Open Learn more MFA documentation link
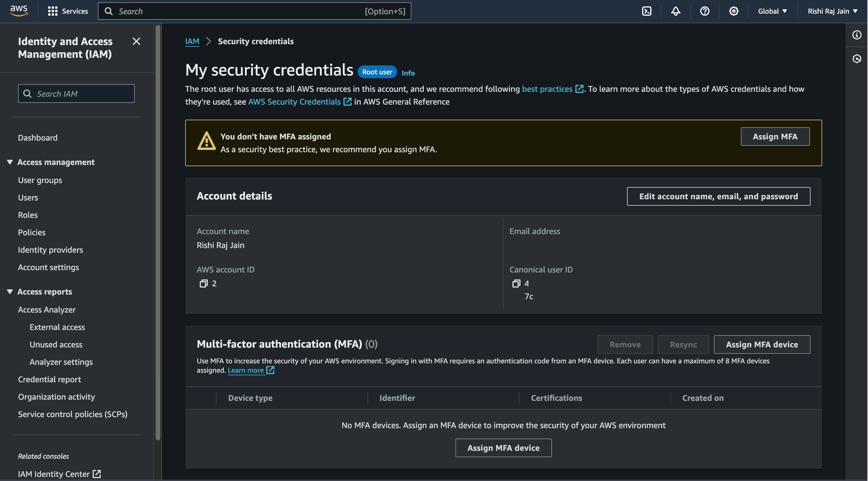868x481 pixels. click(246, 370)
